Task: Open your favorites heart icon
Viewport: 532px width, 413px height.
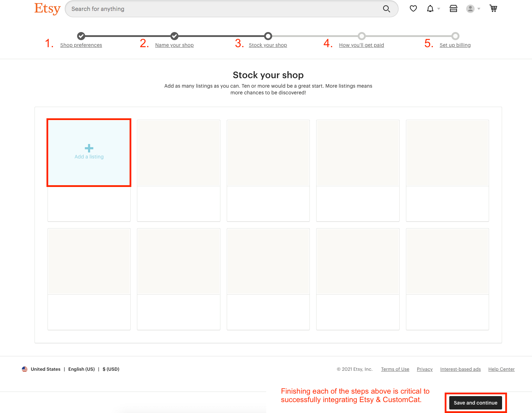Action: tap(413, 8)
